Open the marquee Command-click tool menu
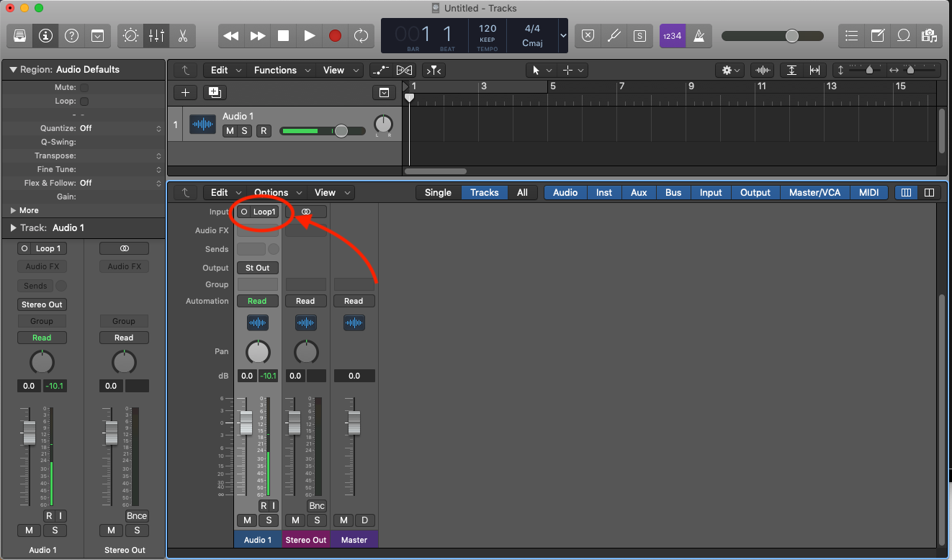 [x=572, y=70]
